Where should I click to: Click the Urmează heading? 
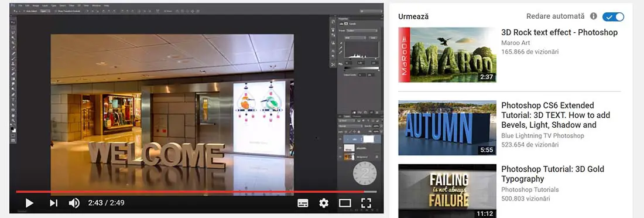413,16
